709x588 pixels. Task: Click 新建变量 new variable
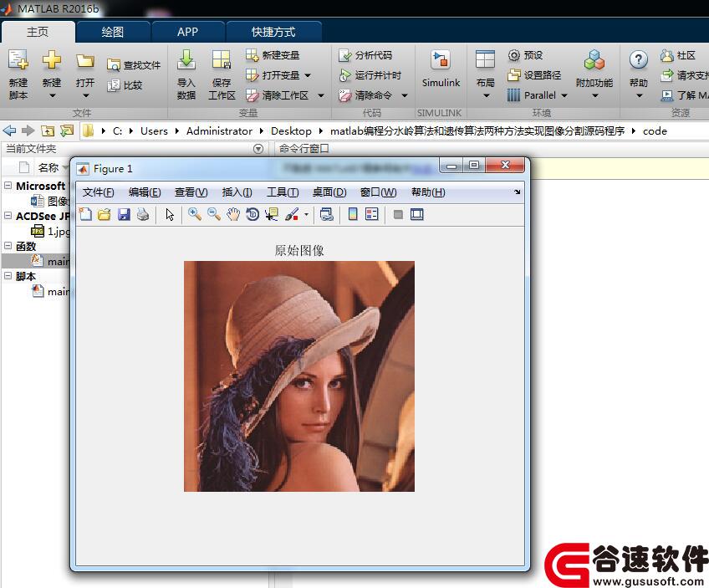coord(273,55)
